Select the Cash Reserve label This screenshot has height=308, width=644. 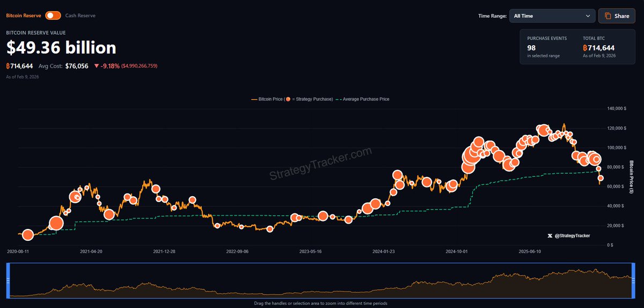[80, 16]
